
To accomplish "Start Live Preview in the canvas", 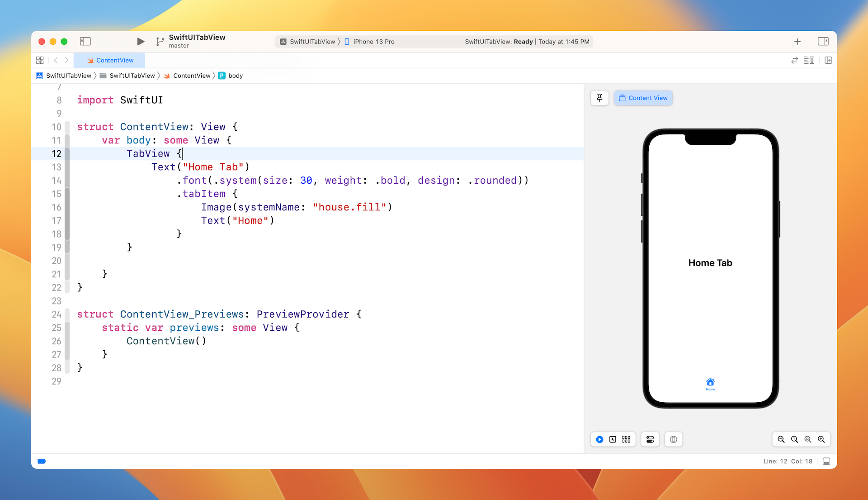I will 599,439.
